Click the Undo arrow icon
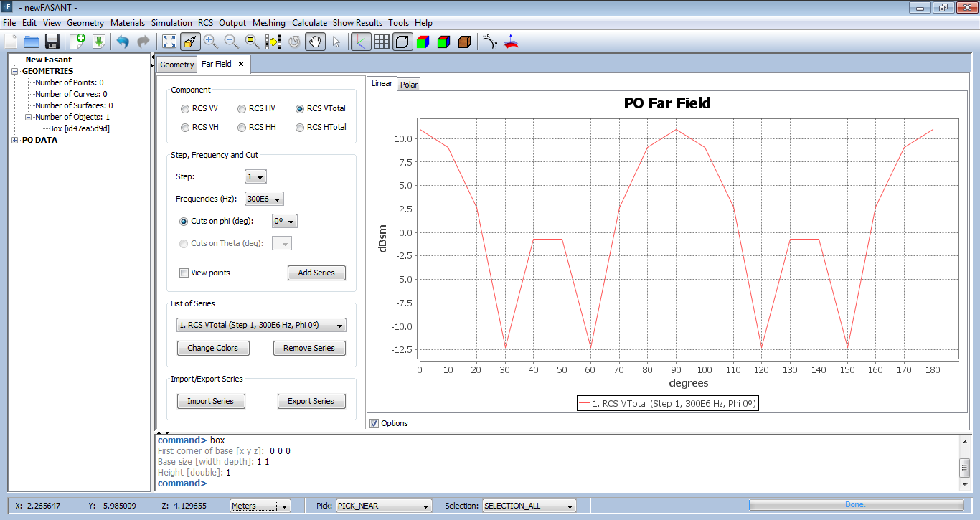The image size is (980, 520). tap(123, 42)
